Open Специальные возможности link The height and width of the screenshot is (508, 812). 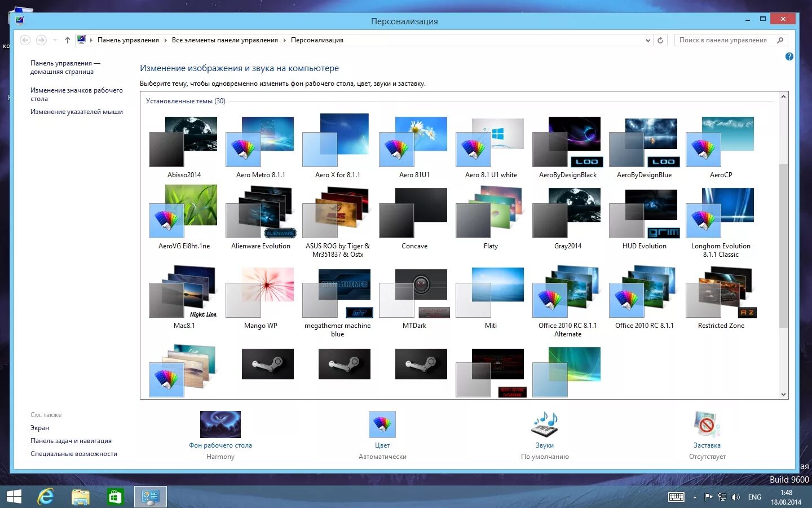[x=74, y=454]
